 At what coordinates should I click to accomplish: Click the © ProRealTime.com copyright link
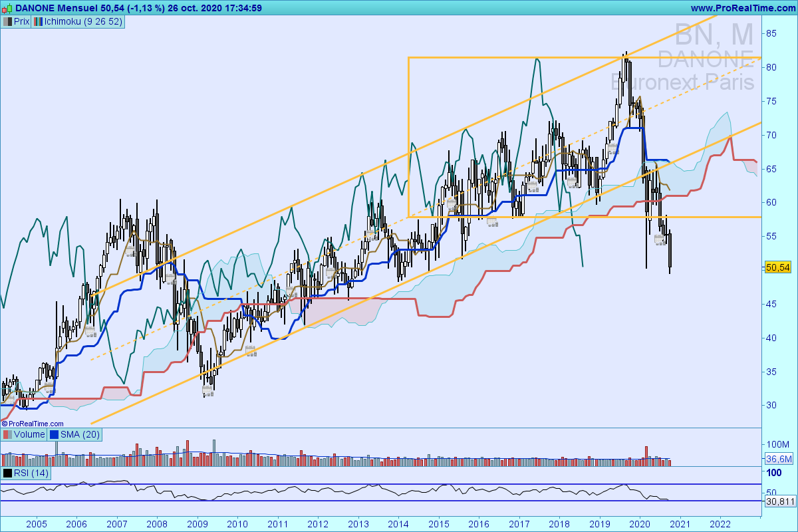pos(33,423)
